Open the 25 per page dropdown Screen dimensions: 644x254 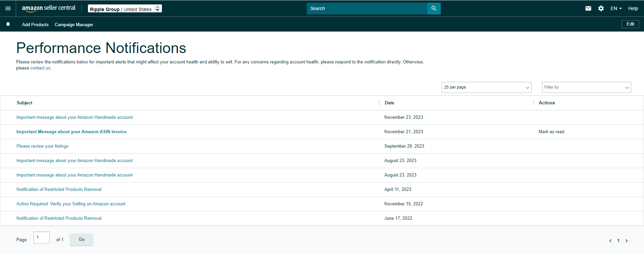tap(486, 87)
